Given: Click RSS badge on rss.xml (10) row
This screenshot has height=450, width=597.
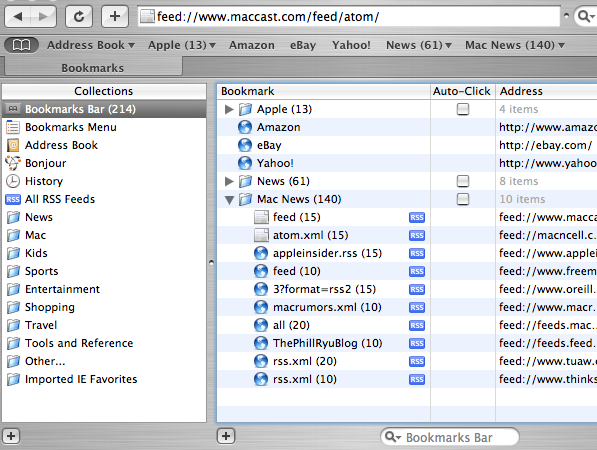Looking at the screenshot, I should 417,379.
